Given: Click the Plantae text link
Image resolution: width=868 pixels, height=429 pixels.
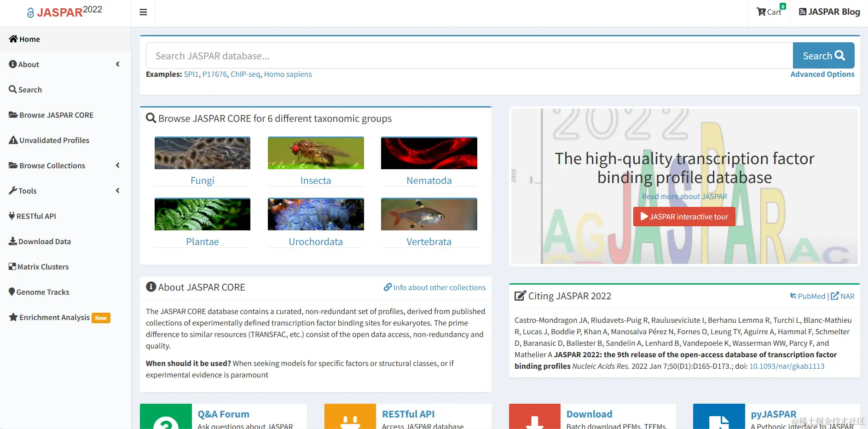Looking at the screenshot, I should (x=203, y=241).
